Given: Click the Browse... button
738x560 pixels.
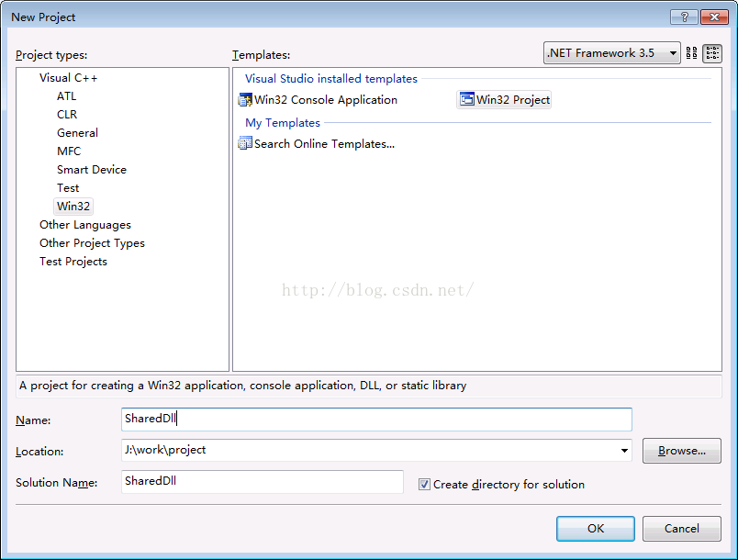Looking at the screenshot, I should click(x=681, y=451).
